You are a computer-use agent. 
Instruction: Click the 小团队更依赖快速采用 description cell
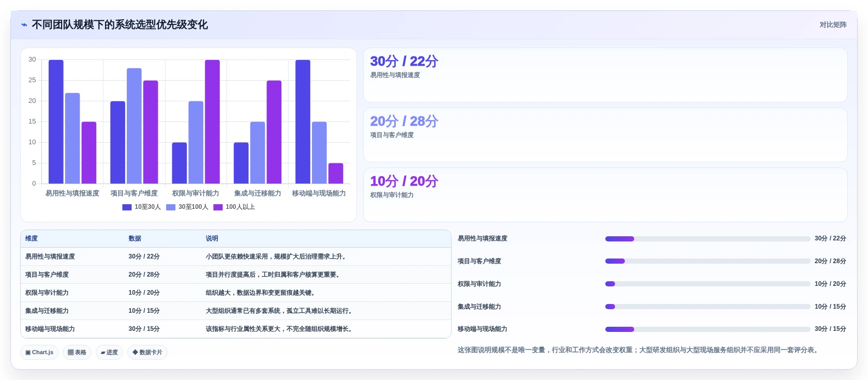click(x=326, y=256)
